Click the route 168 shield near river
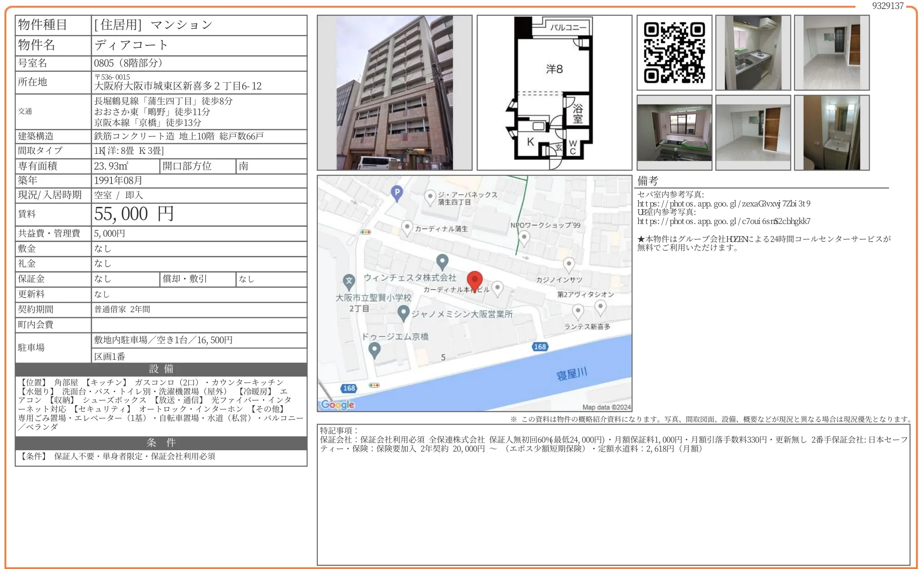This screenshot has width=924, height=569. pos(540,346)
